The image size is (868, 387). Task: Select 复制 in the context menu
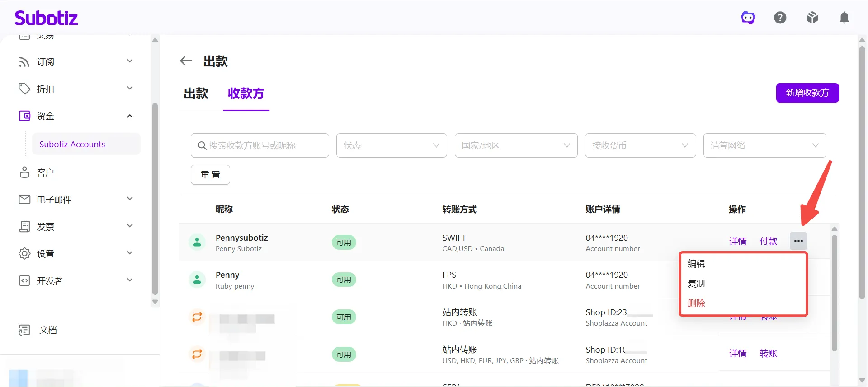pos(696,284)
